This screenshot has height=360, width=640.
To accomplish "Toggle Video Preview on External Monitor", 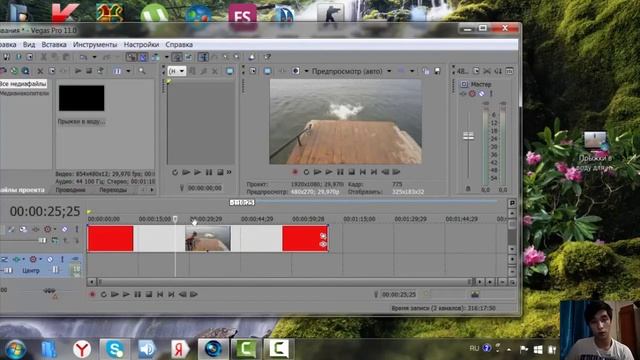I will 267,71.
